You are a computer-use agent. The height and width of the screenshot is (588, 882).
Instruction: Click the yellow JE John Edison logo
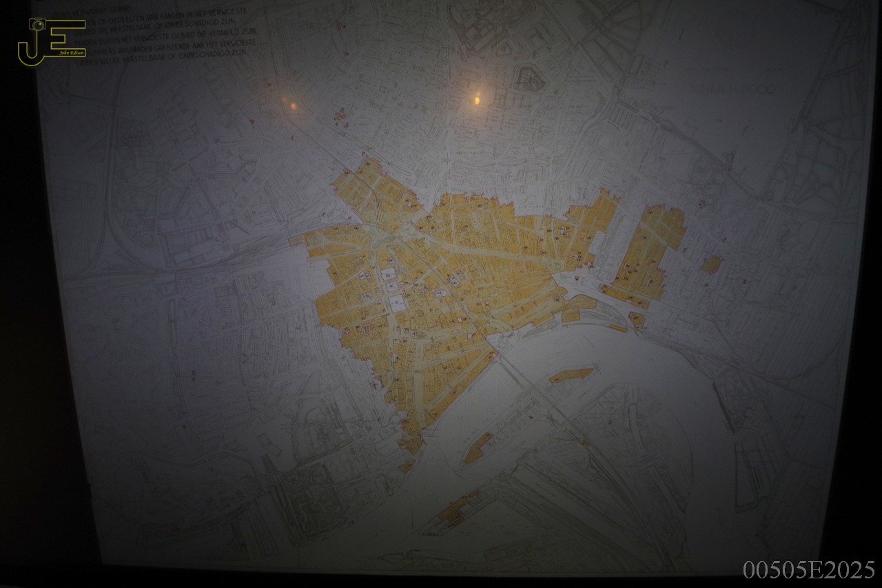[x=51, y=41]
